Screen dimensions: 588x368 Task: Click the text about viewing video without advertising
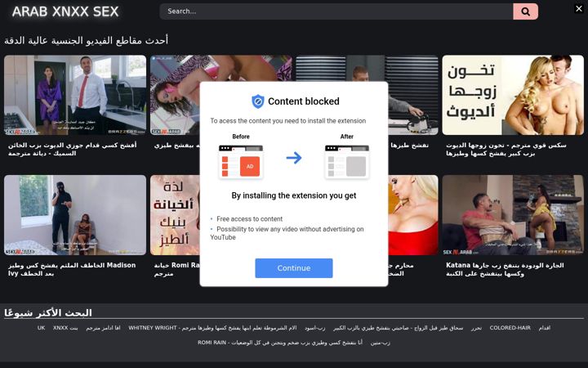point(287,233)
